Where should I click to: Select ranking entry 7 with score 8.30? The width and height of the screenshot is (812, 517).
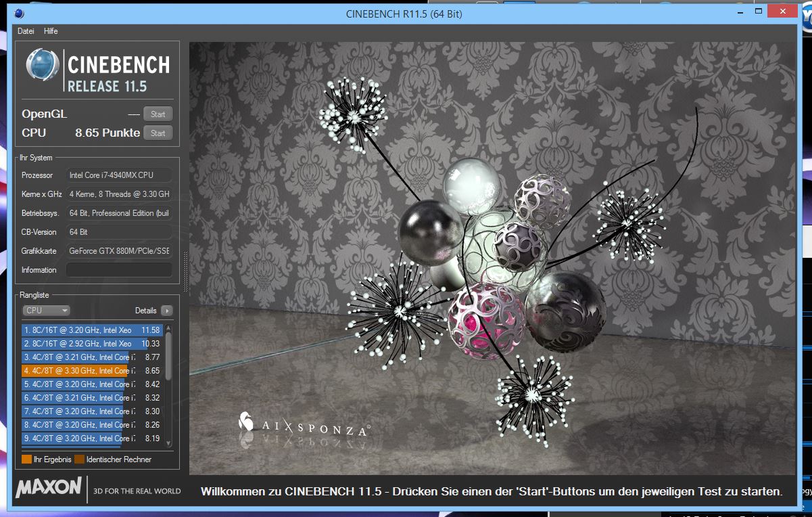point(92,411)
